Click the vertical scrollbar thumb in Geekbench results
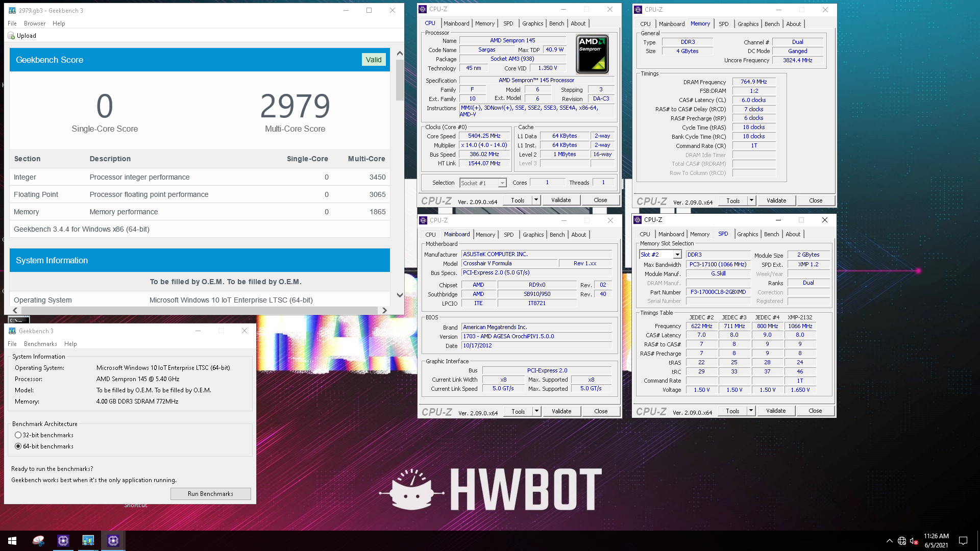The height and width of the screenshot is (551, 980). [x=400, y=80]
